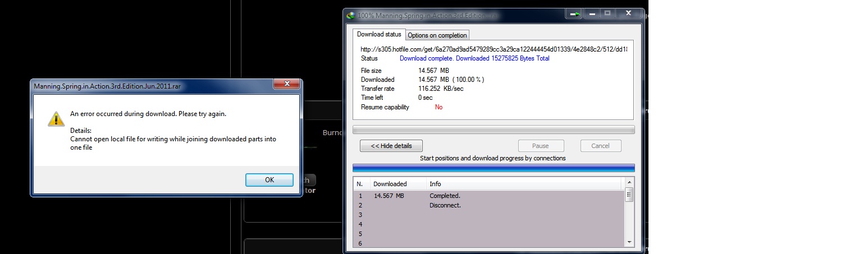Select connection row 3 in the list
868x254 pixels.
tap(489, 215)
